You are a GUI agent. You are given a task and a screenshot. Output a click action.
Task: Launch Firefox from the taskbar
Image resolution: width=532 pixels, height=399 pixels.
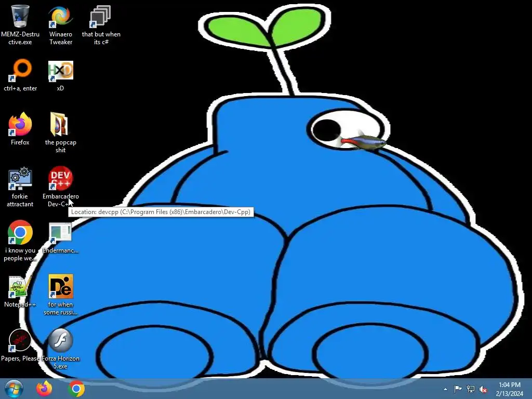44,389
